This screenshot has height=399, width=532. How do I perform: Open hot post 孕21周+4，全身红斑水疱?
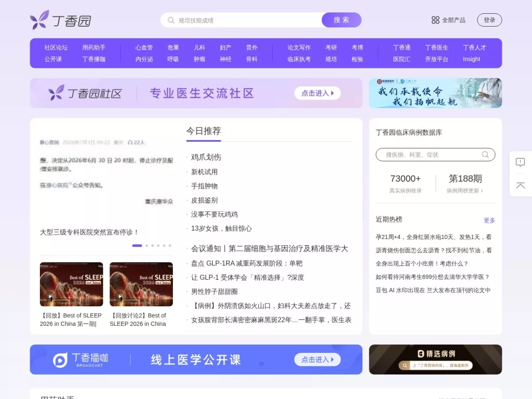(434, 237)
